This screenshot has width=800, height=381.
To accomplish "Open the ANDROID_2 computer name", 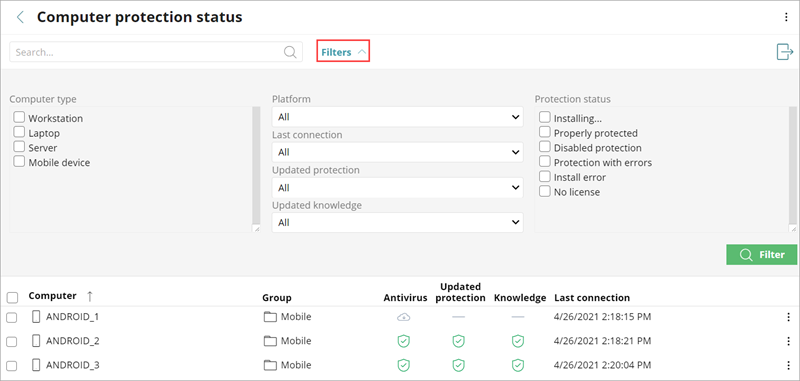I will (72, 341).
